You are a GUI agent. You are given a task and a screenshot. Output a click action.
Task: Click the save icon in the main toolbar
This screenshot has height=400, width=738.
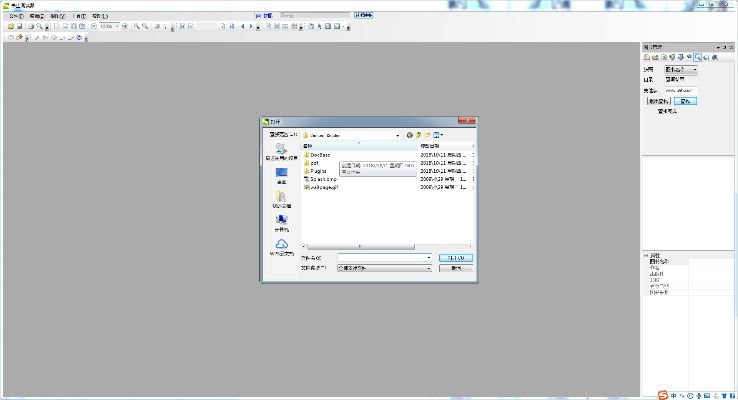pyautogui.click(x=20, y=26)
